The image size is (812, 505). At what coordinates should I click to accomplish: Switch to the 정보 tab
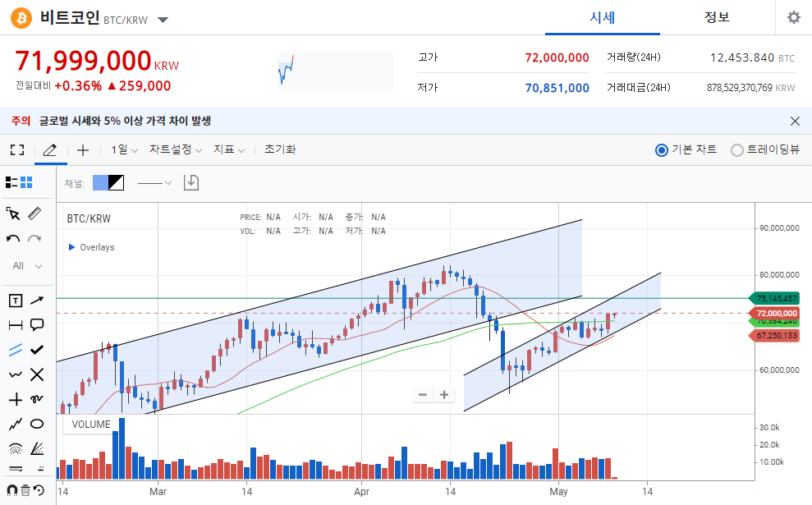click(x=717, y=17)
